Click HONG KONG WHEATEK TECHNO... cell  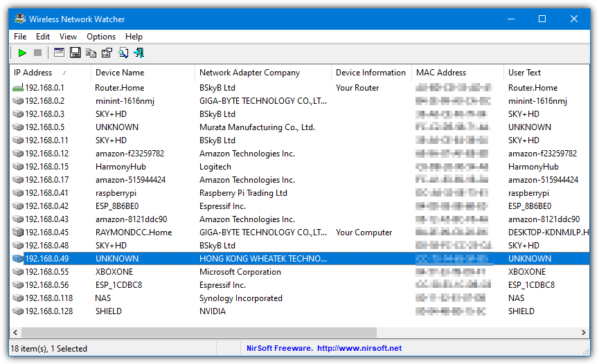click(263, 259)
